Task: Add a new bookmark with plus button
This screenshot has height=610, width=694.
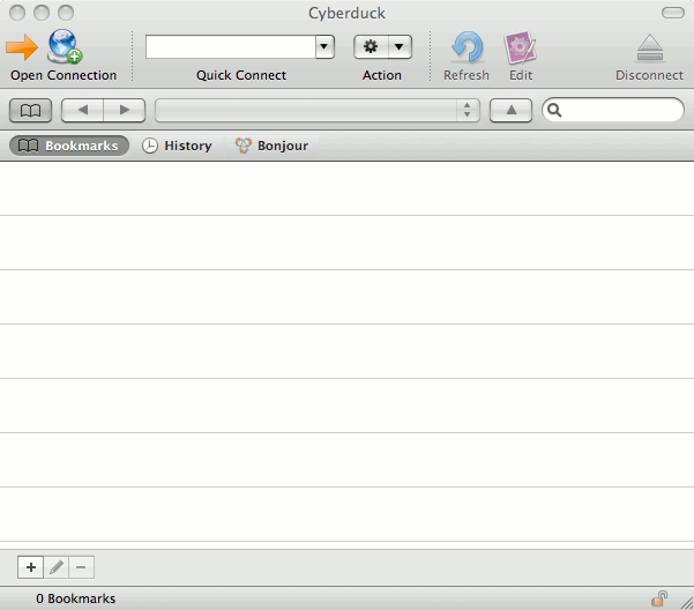Action: (x=30, y=567)
